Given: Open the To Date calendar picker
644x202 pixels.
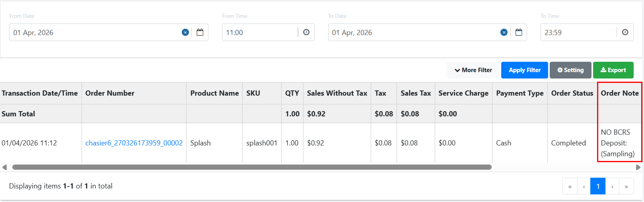Looking at the screenshot, I should 519,32.
